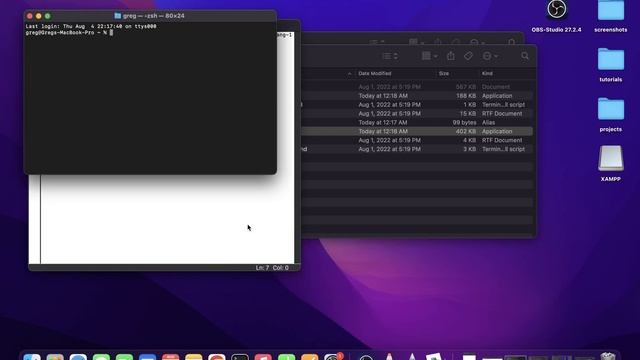Select the 15 KB RTF Document row

click(417, 113)
